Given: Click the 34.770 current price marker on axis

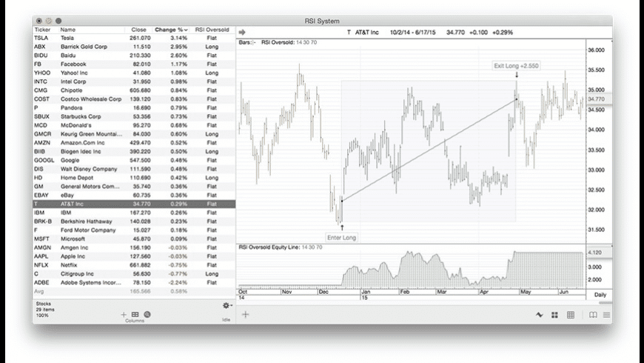Looking at the screenshot, I should 599,99.
